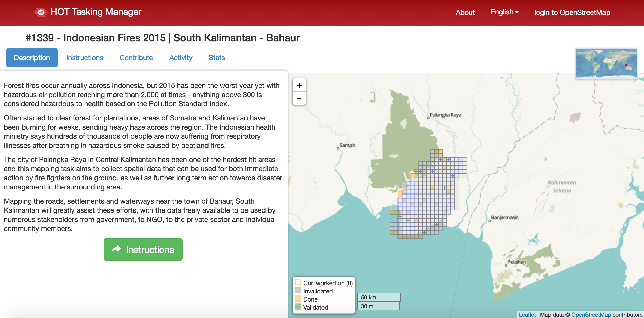Open the Activity tab
644x318 pixels.
[x=181, y=58]
